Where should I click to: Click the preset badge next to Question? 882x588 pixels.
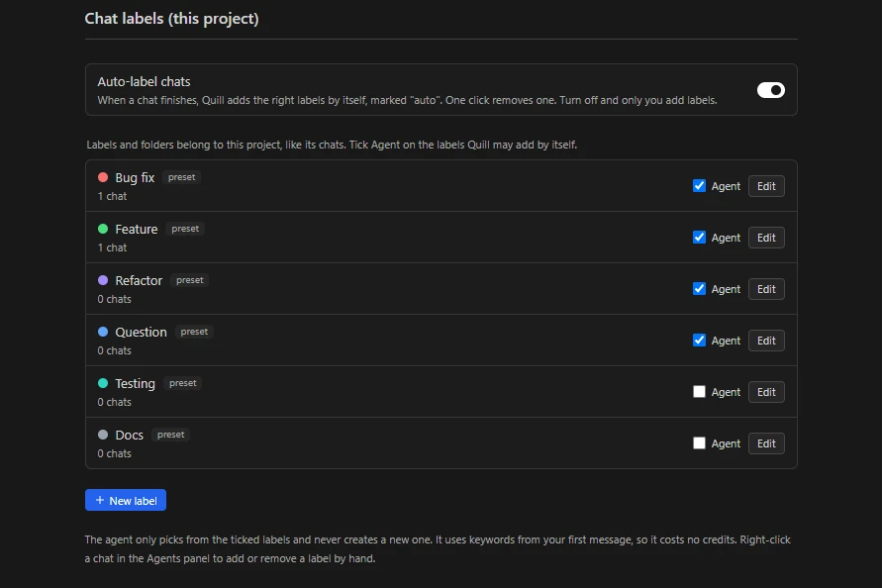pyautogui.click(x=194, y=332)
